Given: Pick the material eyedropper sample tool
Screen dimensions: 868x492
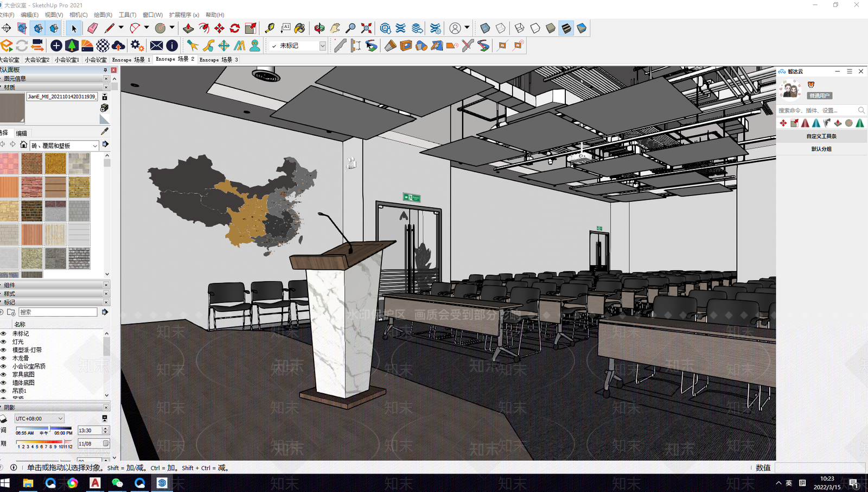Looking at the screenshot, I should pyautogui.click(x=105, y=131).
